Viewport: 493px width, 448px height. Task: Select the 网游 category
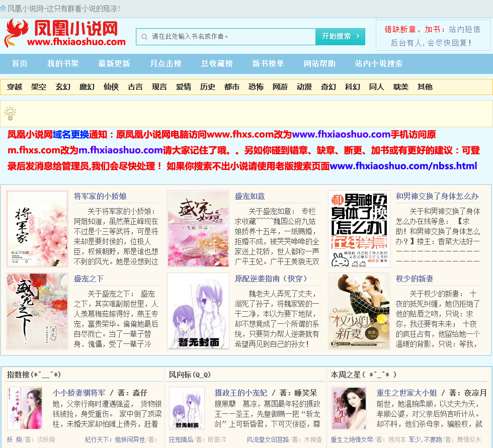[280, 86]
